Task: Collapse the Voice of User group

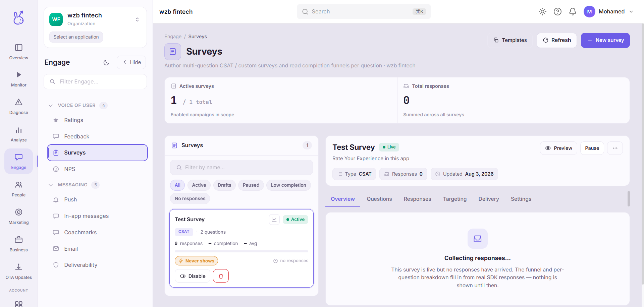Action: 51,106
